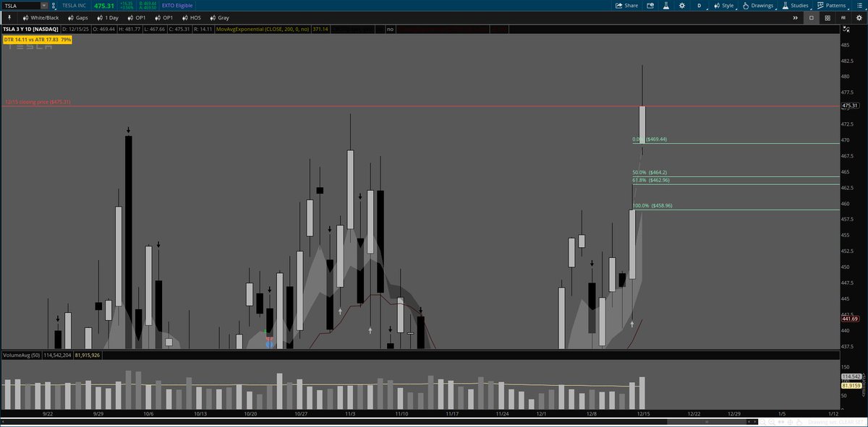Click the TESLA INC company name
Image resolution: width=868 pixels, height=427 pixels.
(75, 5)
